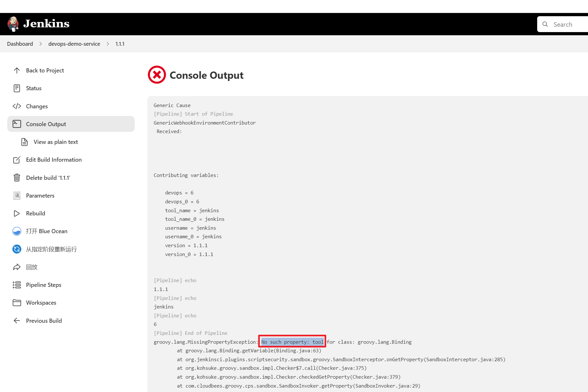This screenshot has height=392, width=588.
Task: Click 'devops_0 = 6' log line
Action: [x=182, y=201]
